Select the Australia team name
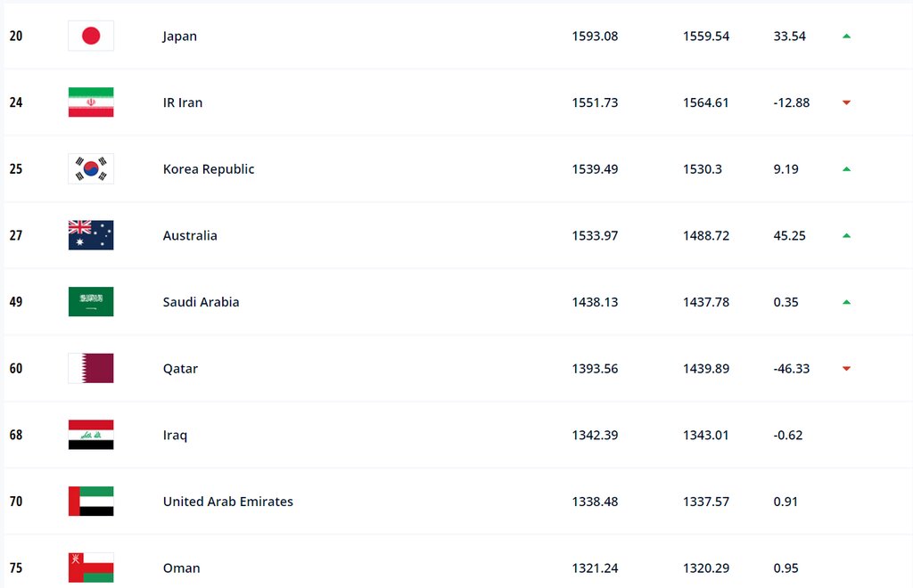The width and height of the screenshot is (913, 588). point(190,235)
